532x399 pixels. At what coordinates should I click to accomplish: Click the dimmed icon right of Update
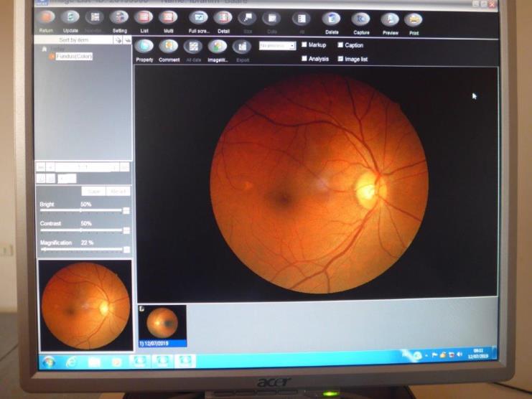tap(95, 17)
